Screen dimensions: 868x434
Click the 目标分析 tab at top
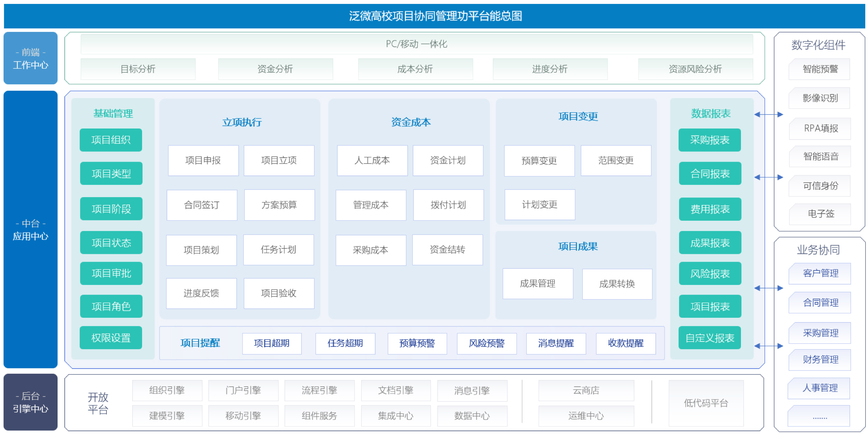[x=138, y=69]
